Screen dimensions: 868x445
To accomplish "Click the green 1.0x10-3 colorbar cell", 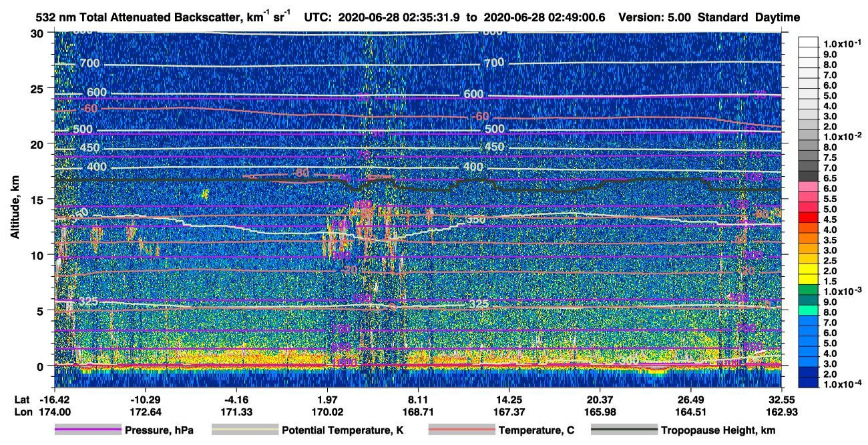I will [x=808, y=292].
